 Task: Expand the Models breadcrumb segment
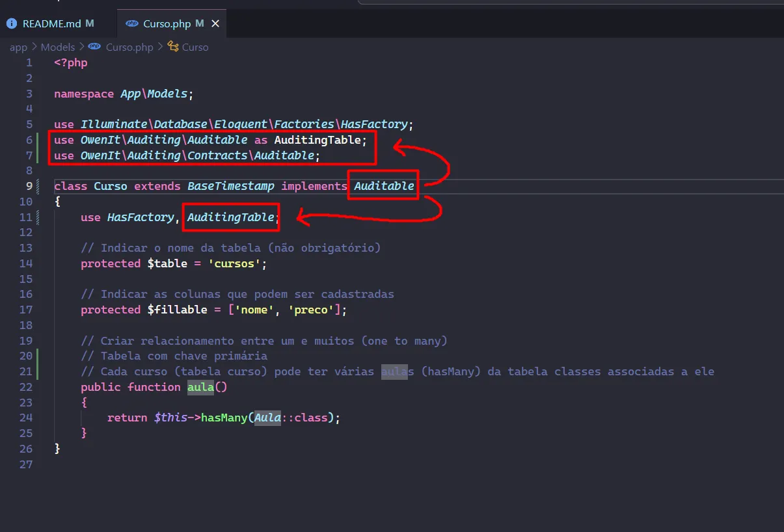pyautogui.click(x=57, y=47)
